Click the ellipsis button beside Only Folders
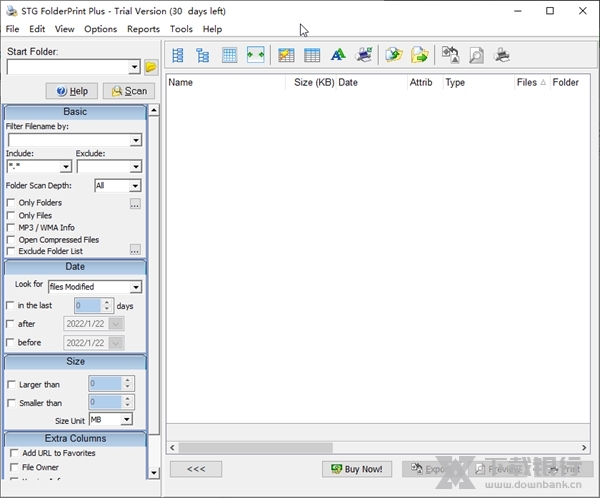600x498 pixels. click(x=135, y=204)
